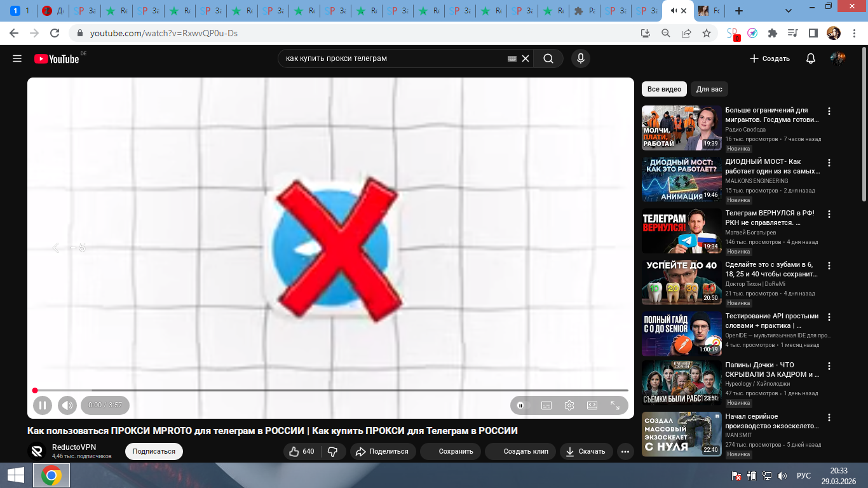Click the Создать button
The width and height of the screenshot is (868, 488).
click(770, 58)
